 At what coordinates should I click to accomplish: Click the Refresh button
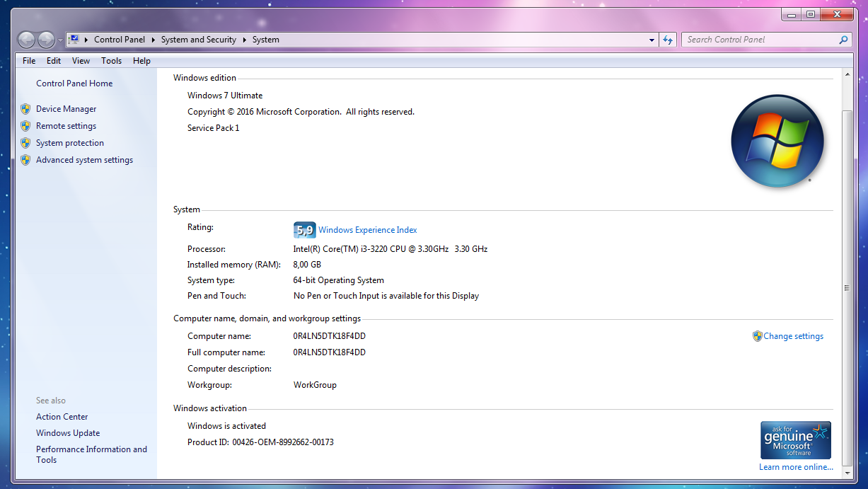[668, 40]
